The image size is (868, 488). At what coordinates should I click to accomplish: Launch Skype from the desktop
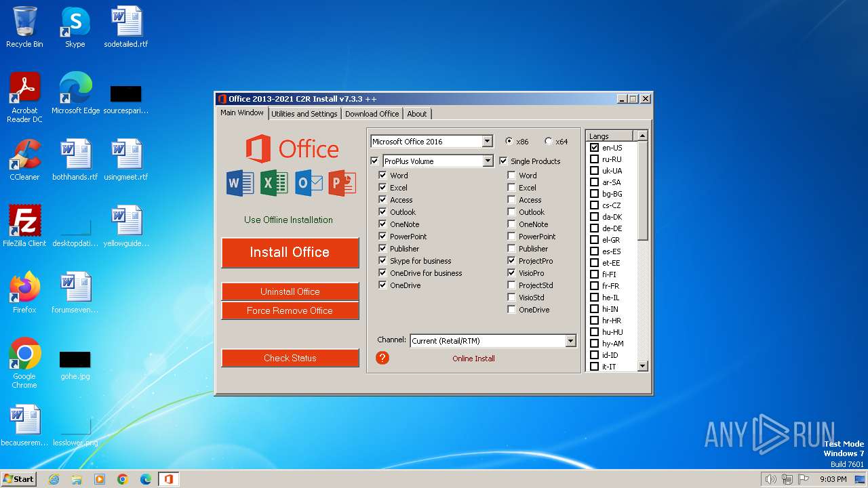(x=75, y=27)
